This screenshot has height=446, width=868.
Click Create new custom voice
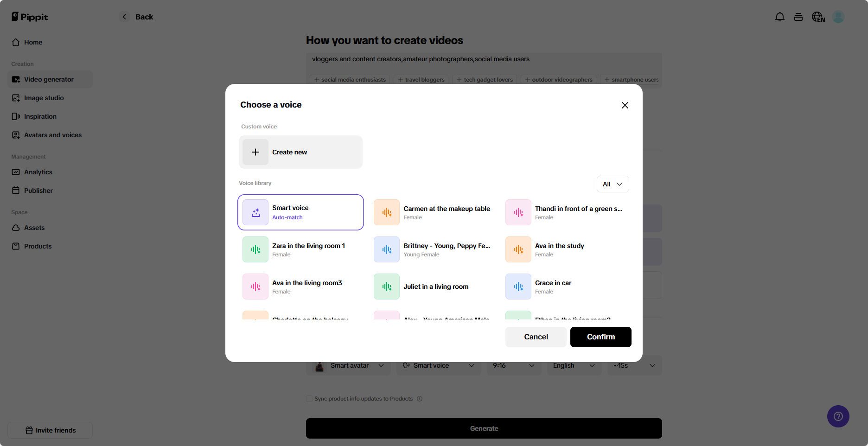click(300, 152)
